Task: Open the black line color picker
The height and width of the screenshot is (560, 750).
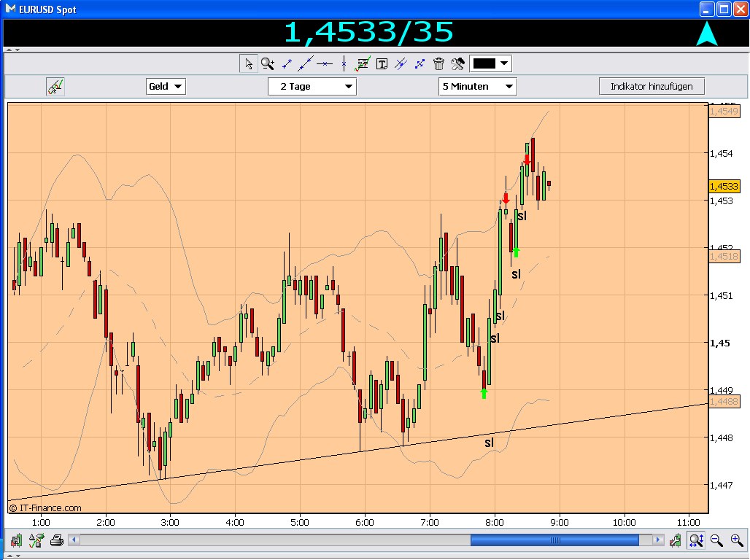Action: 490,63
